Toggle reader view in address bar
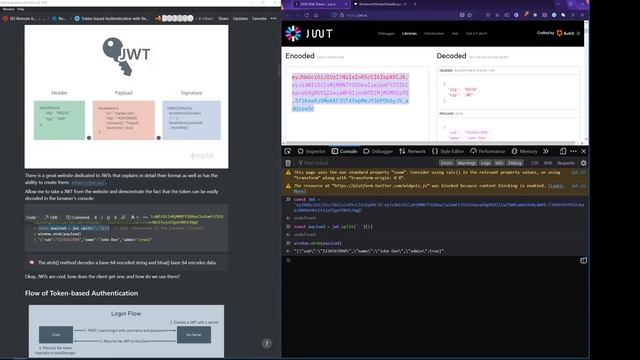Image resolution: width=640 pixels, height=360 pixels. tap(462, 15)
